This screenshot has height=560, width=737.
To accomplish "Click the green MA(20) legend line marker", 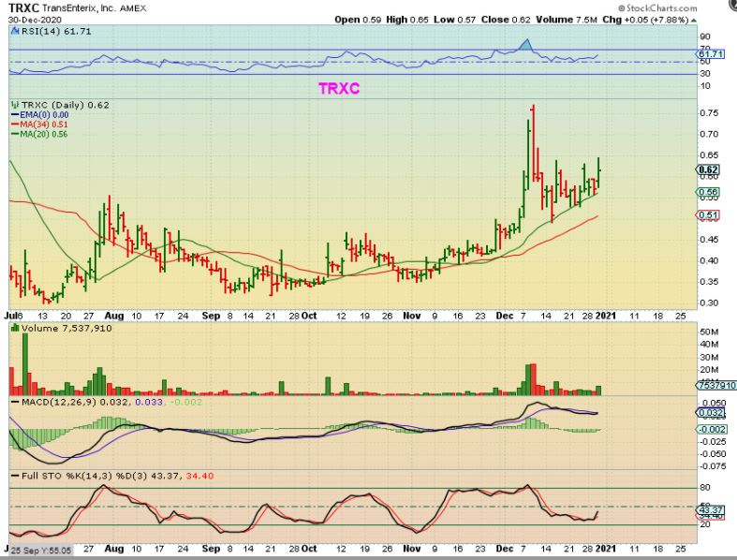I will click(15, 134).
